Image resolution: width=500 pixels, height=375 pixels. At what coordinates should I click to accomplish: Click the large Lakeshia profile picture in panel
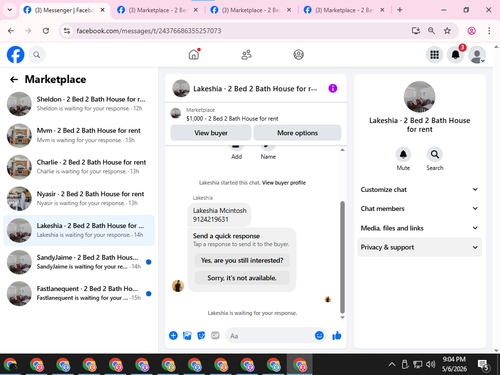419,97
